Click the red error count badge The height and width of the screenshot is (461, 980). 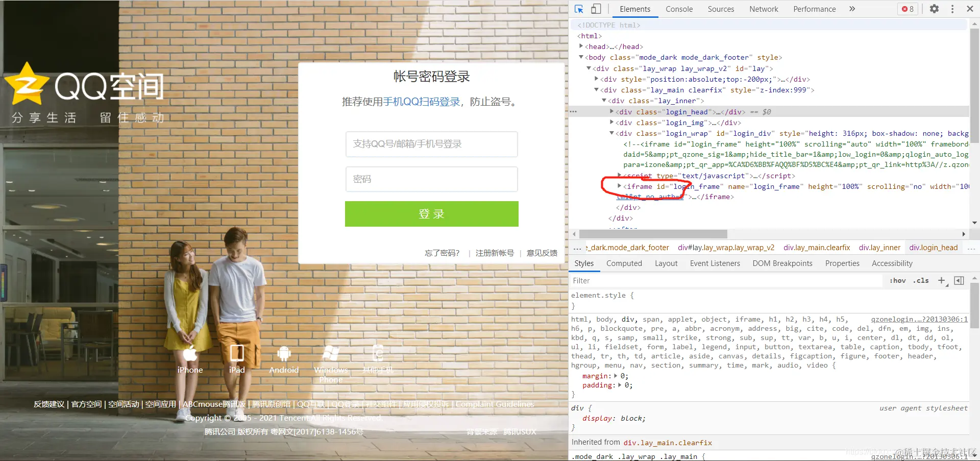point(907,9)
